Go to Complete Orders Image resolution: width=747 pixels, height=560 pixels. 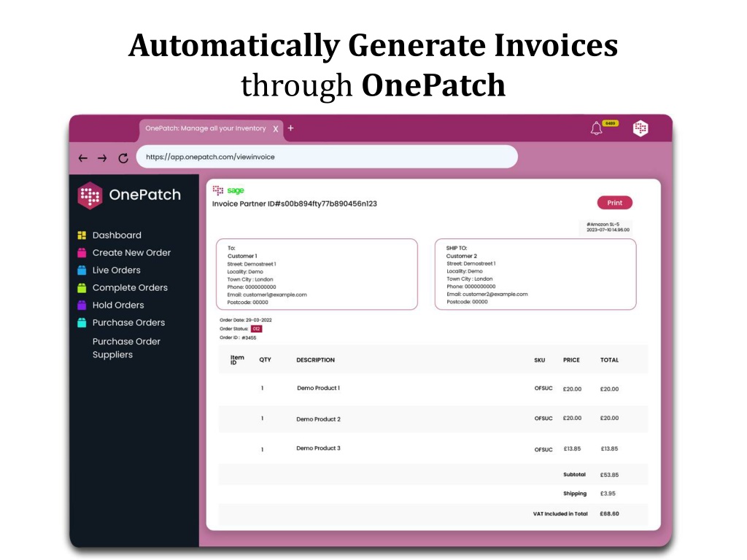coord(130,287)
